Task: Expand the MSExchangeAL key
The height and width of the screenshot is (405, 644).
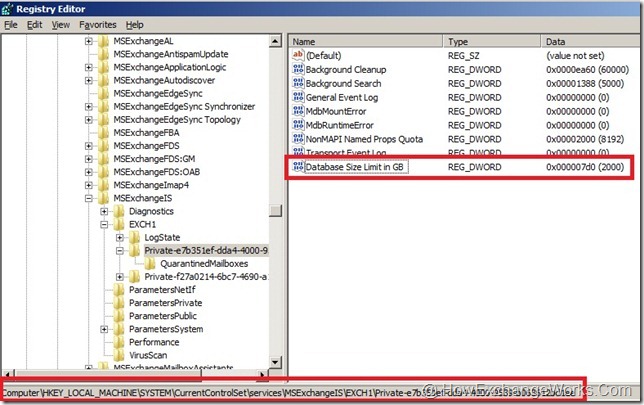Action: coord(88,41)
